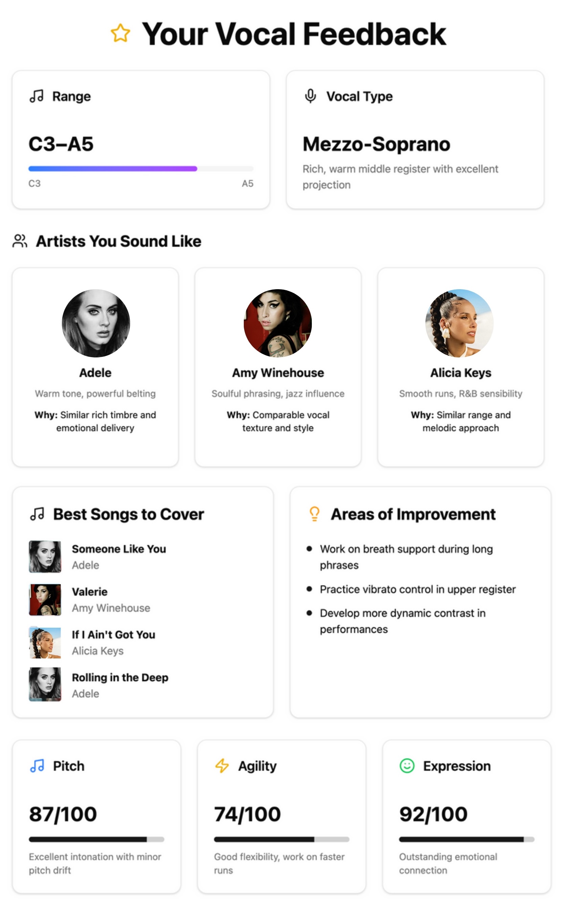Click the lightbulb icon beside Areas of Improvement

tap(314, 514)
